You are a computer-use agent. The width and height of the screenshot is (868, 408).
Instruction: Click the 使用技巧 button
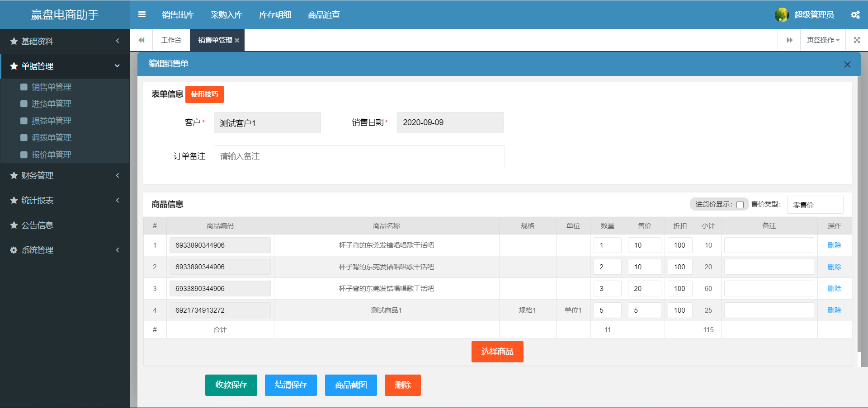coord(204,94)
